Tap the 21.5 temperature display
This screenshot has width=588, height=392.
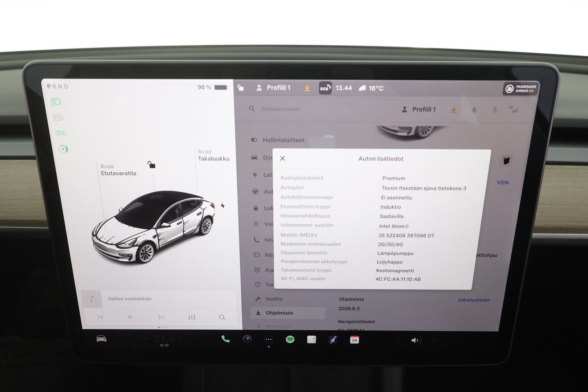coord(163,339)
